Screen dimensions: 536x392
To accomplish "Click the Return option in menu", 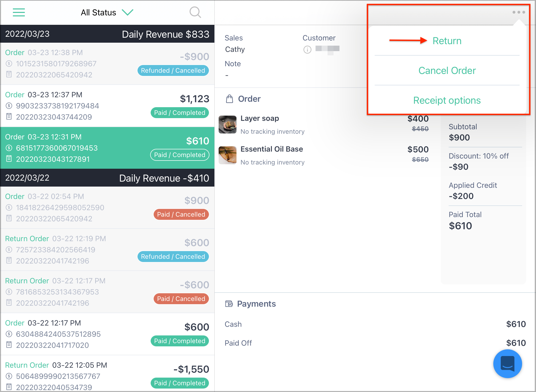I will [447, 41].
